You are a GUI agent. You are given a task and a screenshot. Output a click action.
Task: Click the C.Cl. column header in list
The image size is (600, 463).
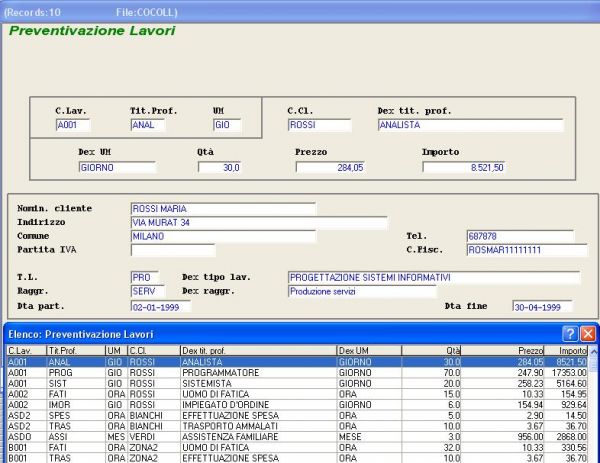pyautogui.click(x=154, y=351)
